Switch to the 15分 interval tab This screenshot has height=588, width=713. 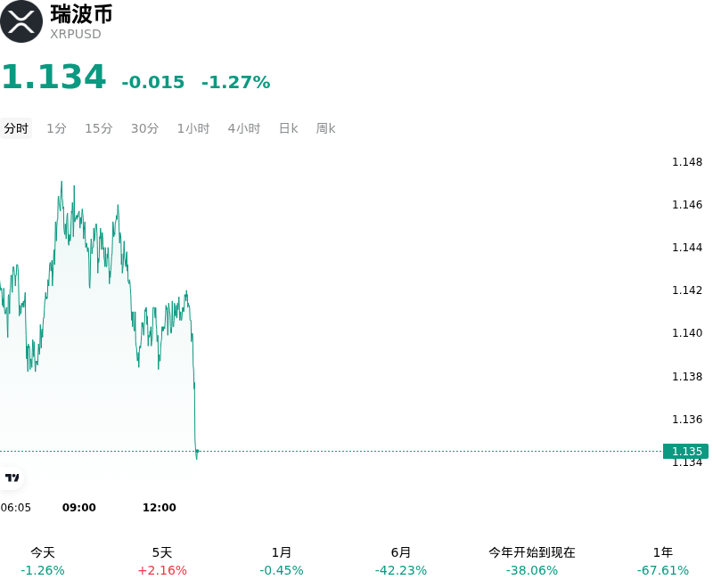pyautogui.click(x=99, y=128)
